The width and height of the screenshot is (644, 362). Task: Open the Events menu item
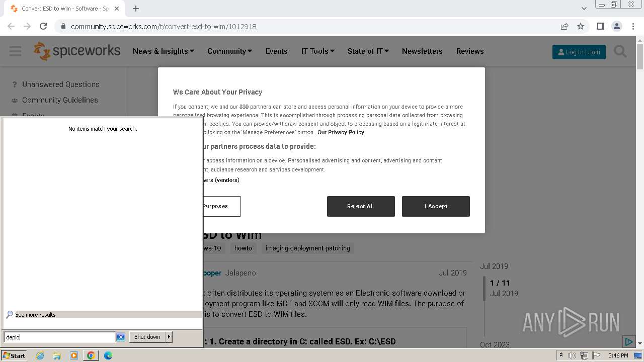(276, 51)
